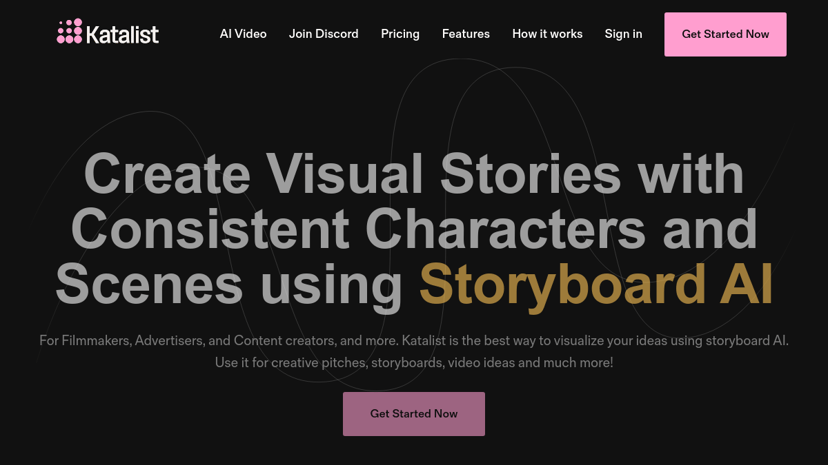Open the Features nav item
The height and width of the screenshot is (465, 828).
[466, 34]
